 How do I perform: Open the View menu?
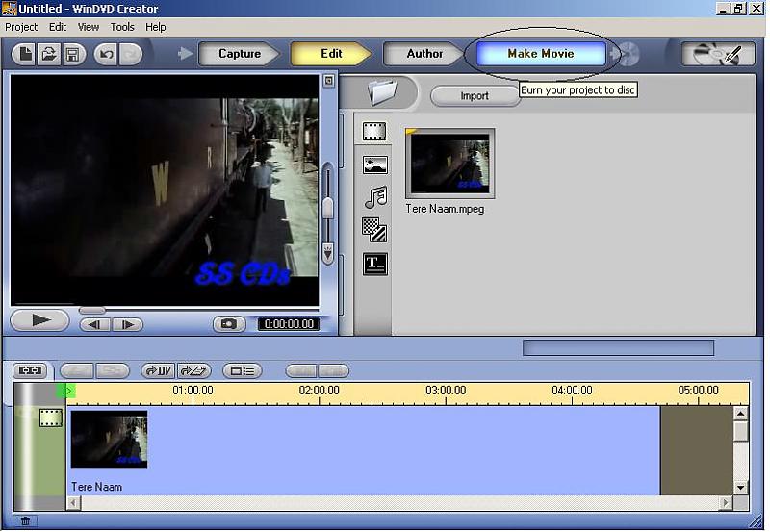pos(89,27)
